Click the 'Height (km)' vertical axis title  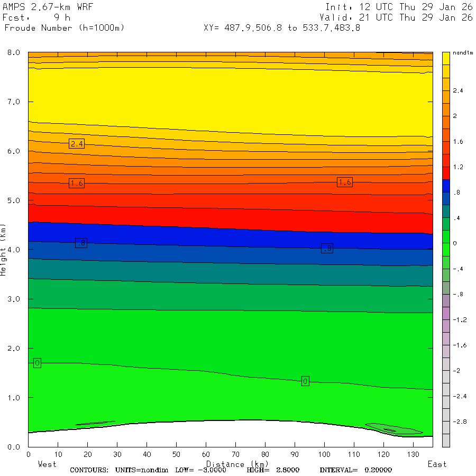click(x=3, y=250)
